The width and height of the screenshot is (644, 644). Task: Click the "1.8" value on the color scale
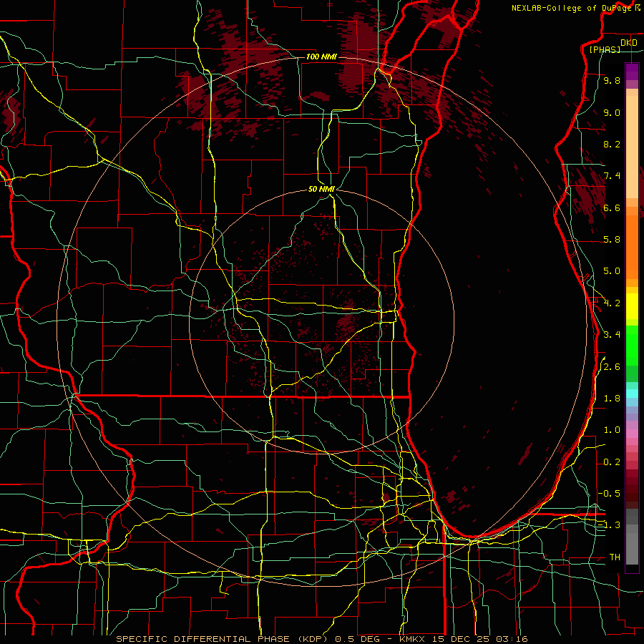click(x=612, y=399)
